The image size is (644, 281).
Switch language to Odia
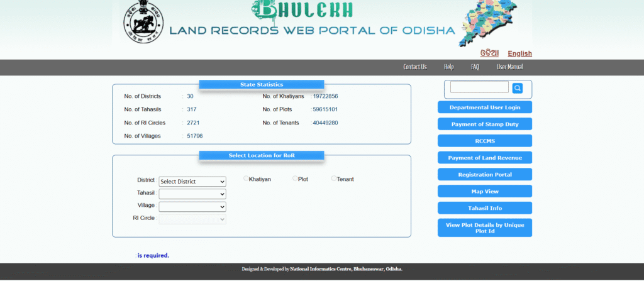[x=489, y=53]
